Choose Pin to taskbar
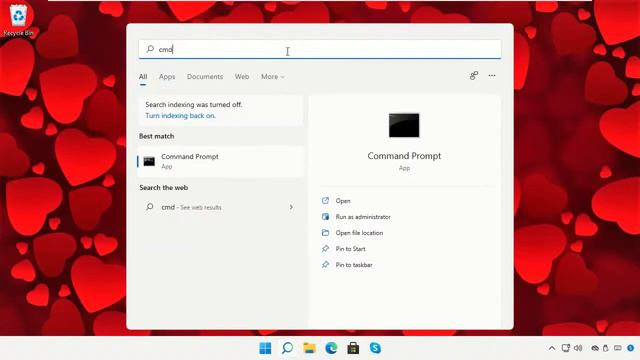The height and width of the screenshot is (360, 640). [354, 265]
